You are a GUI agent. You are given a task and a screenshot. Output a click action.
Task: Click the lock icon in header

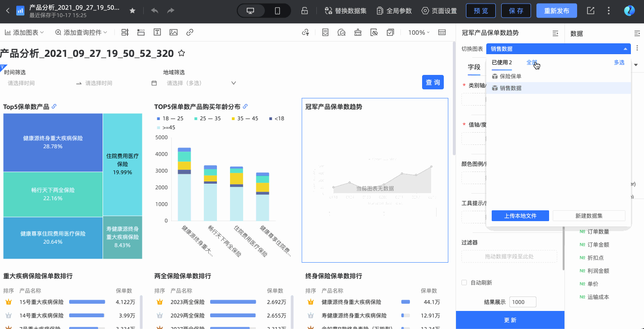tap(305, 10)
